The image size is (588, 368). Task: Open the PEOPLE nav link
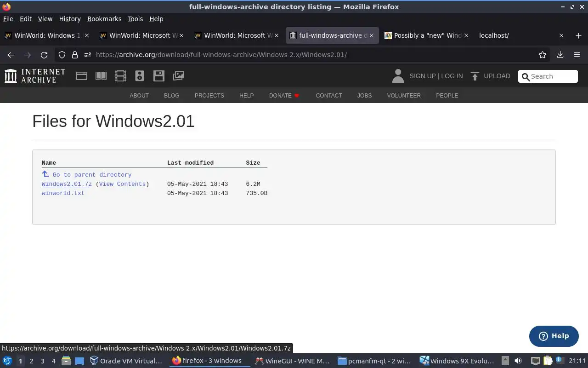(447, 96)
